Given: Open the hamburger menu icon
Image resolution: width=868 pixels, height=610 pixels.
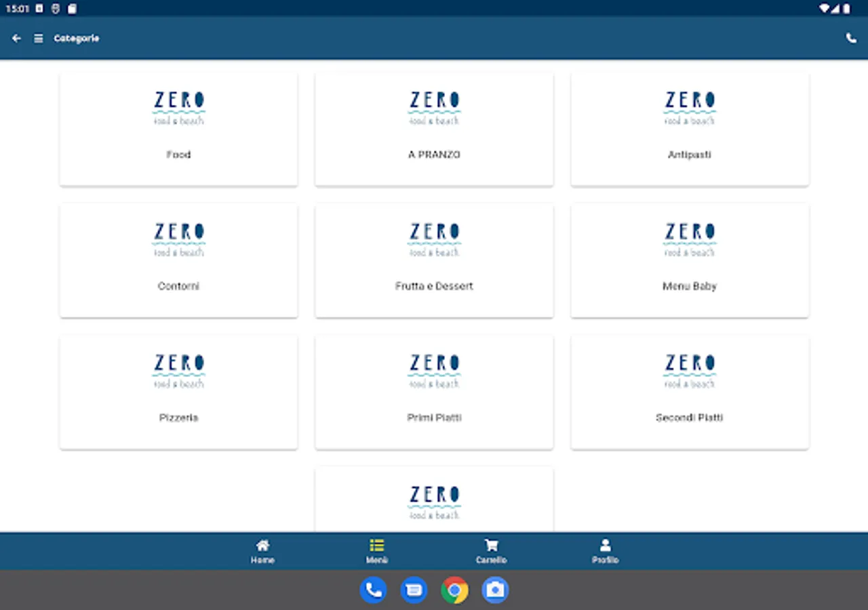Looking at the screenshot, I should 39,39.
